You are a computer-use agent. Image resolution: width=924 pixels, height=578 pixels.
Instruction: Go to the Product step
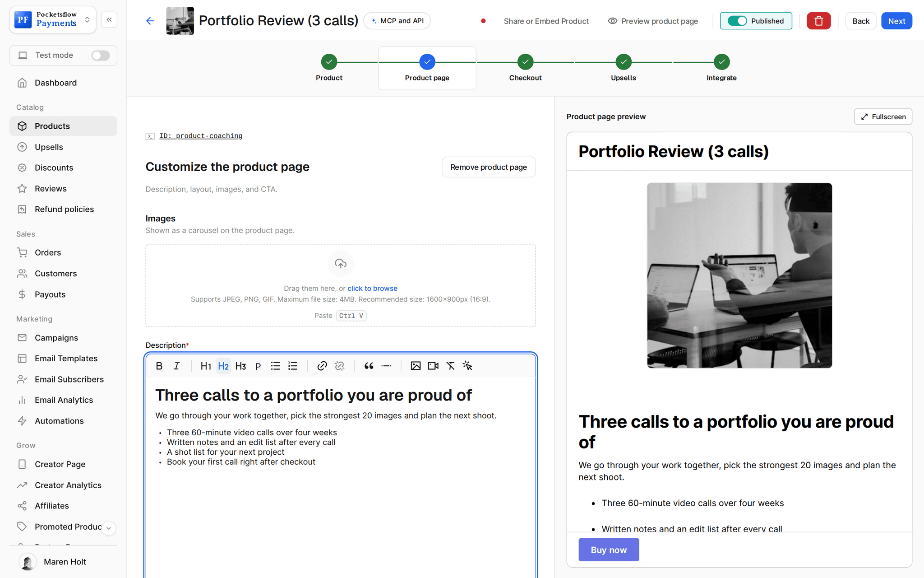coord(329,68)
